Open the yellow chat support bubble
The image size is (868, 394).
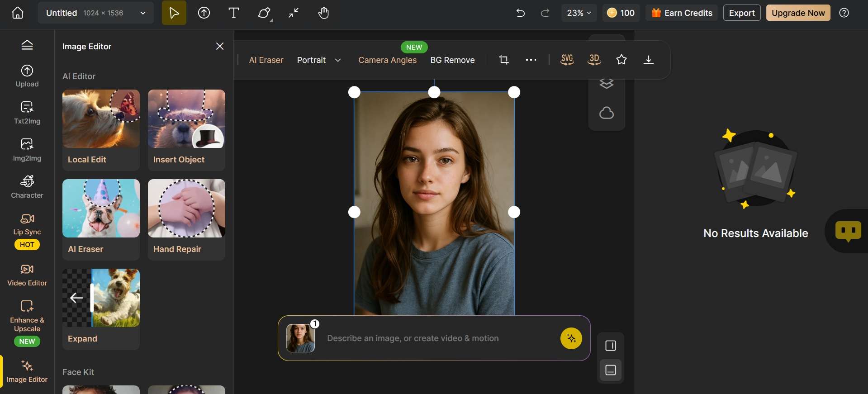848,231
